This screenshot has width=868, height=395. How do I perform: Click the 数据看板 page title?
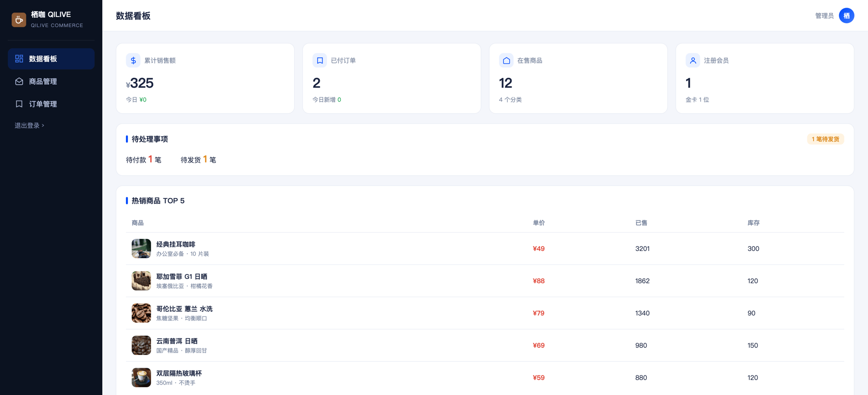coord(133,16)
